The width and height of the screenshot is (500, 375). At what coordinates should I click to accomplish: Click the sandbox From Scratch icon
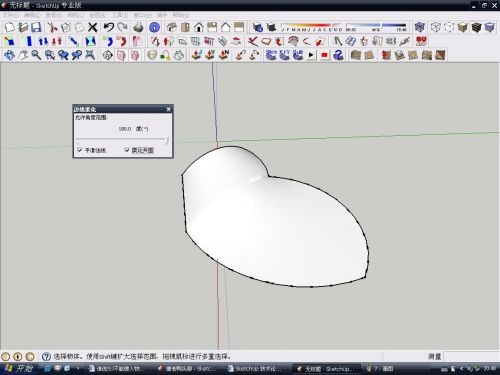click(369, 55)
